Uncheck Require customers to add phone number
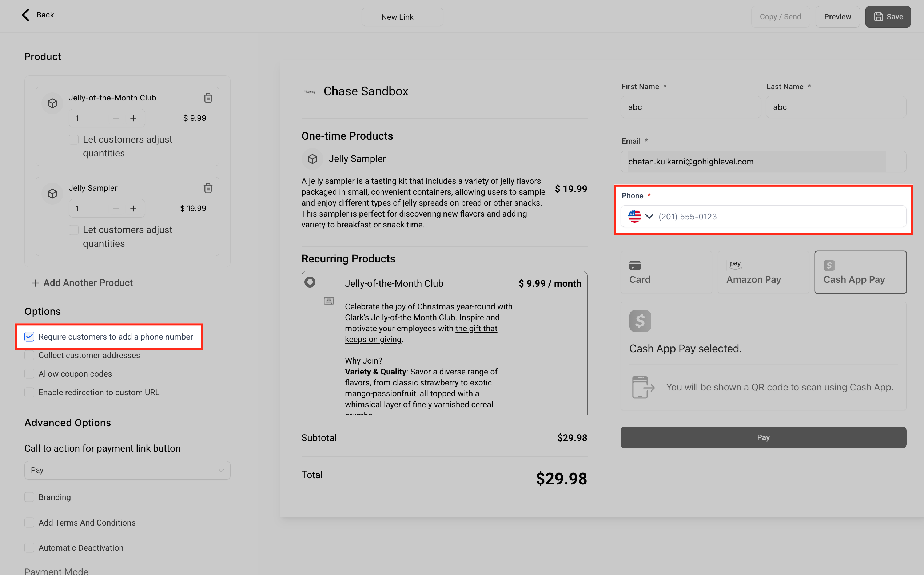 coord(29,337)
